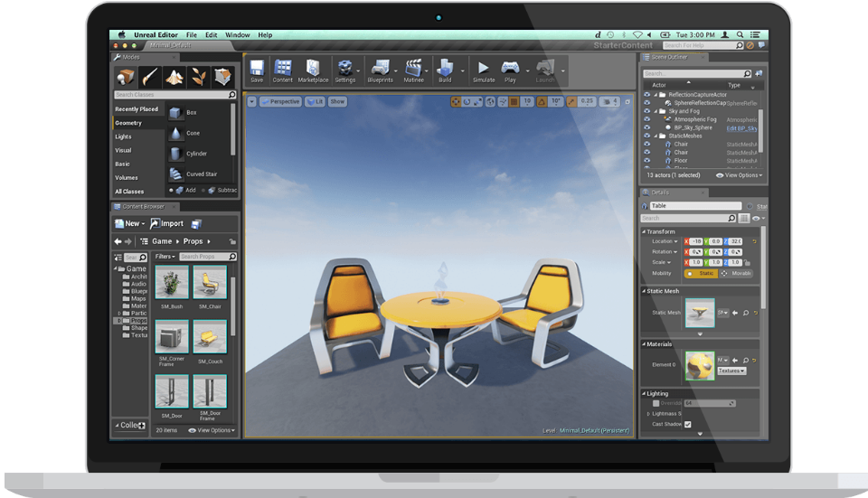Open the Settings toolbar icon

[344, 68]
